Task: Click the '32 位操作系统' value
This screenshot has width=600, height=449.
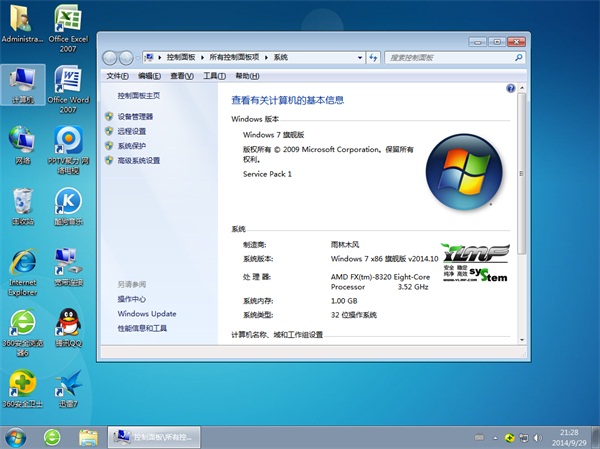Action: [354, 315]
